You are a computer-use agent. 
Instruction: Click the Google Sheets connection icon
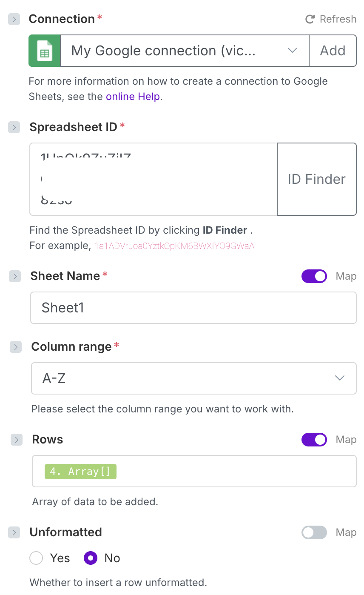(x=45, y=51)
